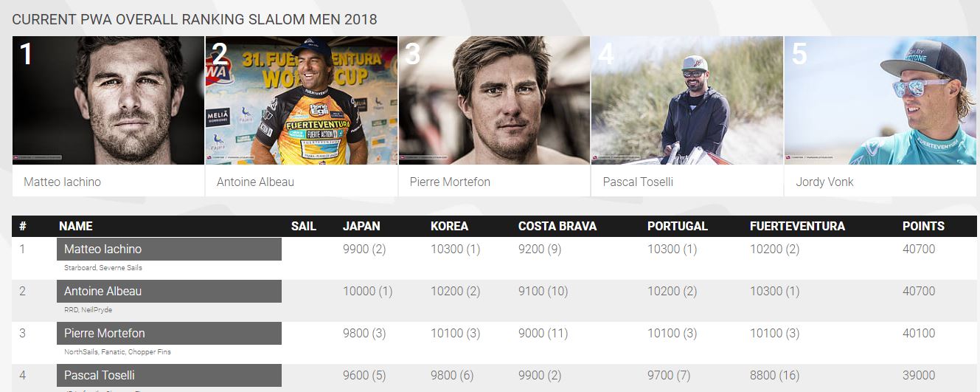Click the JAPAN column header
This screenshot has height=392, width=980.
[x=361, y=226]
